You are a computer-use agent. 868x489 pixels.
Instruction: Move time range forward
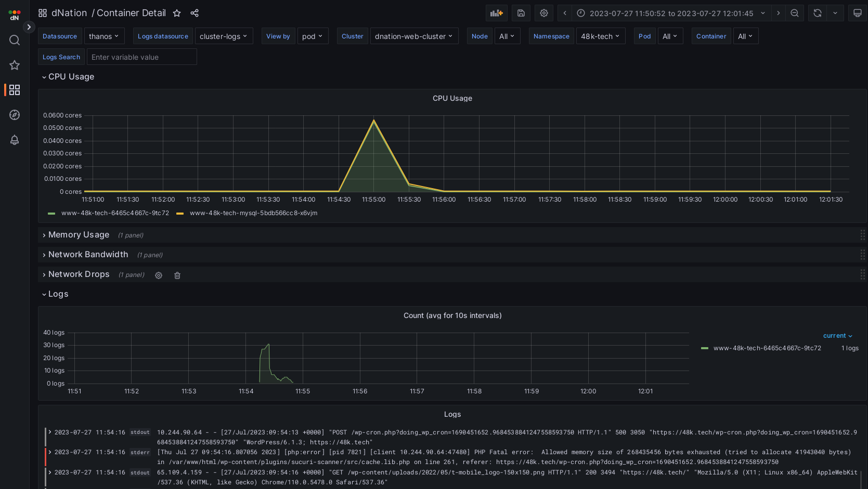[x=778, y=13]
